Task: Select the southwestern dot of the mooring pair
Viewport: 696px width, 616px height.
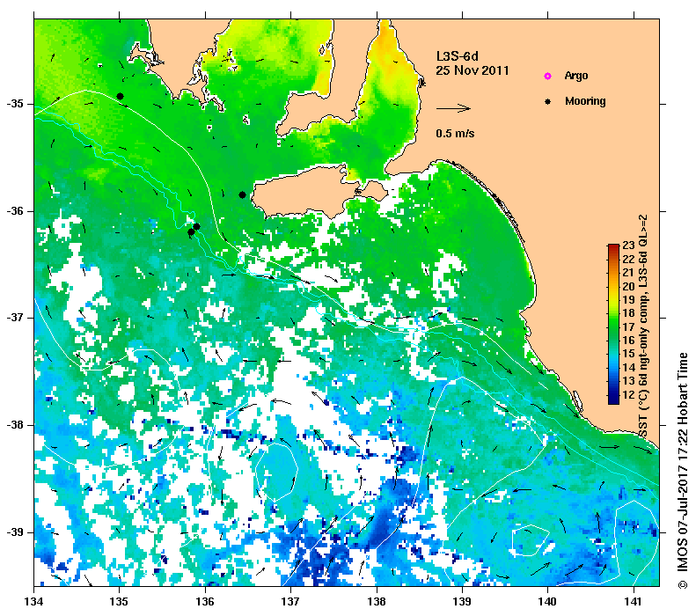Action: click(x=191, y=231)
